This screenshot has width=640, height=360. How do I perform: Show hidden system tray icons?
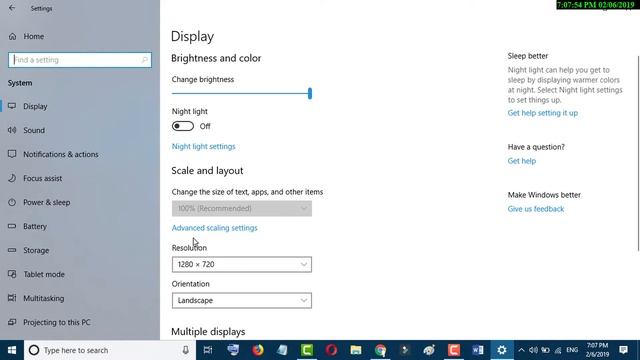coord(521,350)
